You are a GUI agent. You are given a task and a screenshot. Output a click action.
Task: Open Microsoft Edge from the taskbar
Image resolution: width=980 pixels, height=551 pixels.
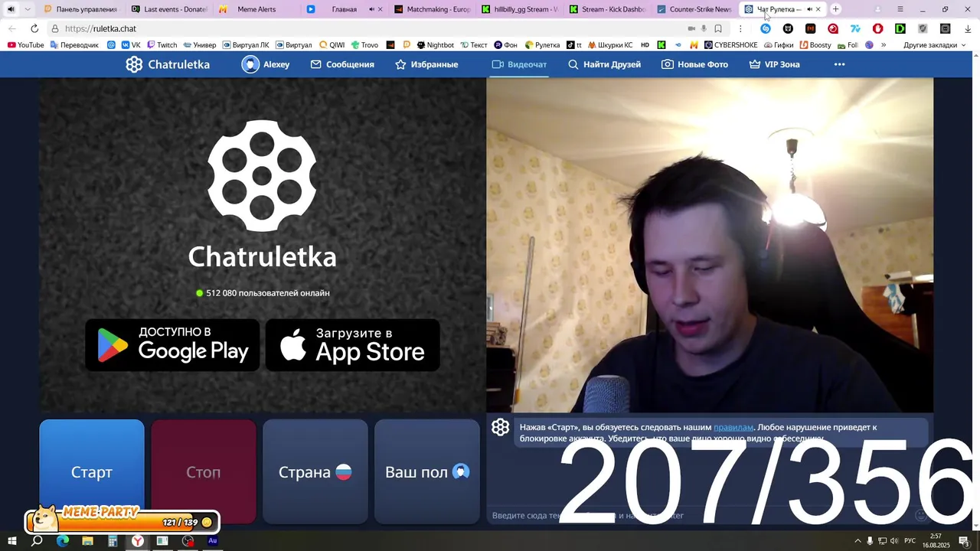pyautogui.click(x=63, y=541)
